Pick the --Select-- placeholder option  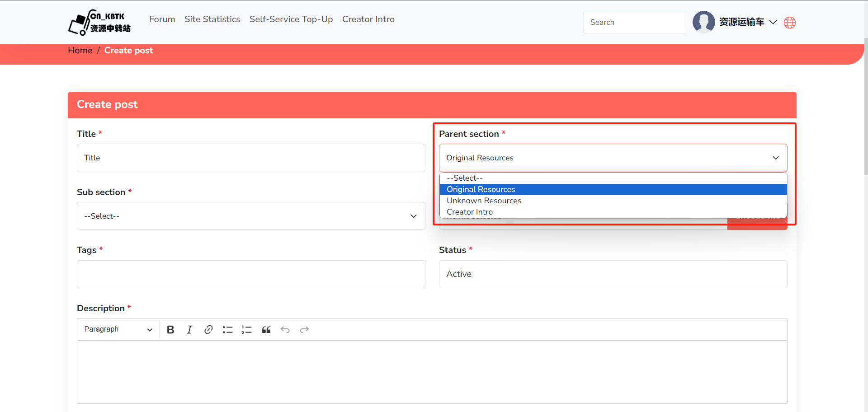465,178
